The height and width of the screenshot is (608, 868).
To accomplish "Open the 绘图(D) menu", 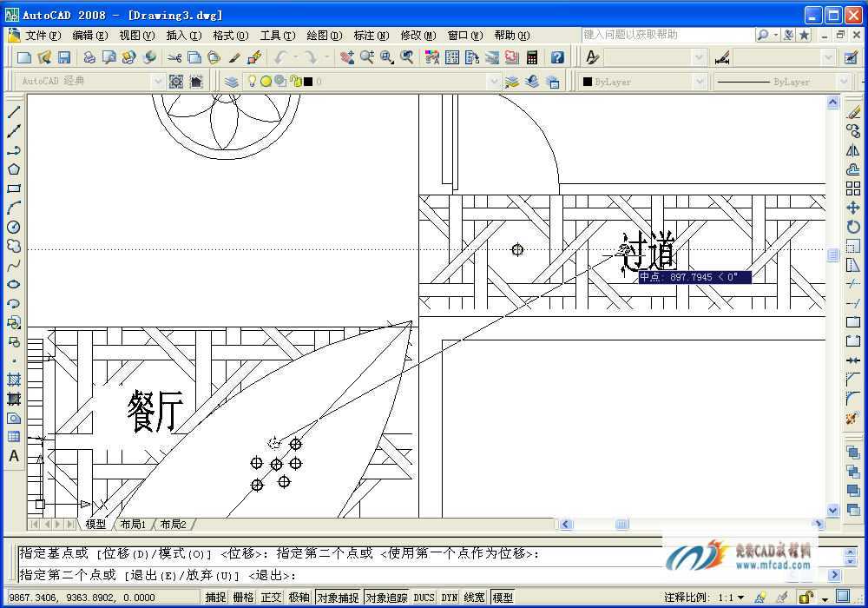I will coord(325,36).
